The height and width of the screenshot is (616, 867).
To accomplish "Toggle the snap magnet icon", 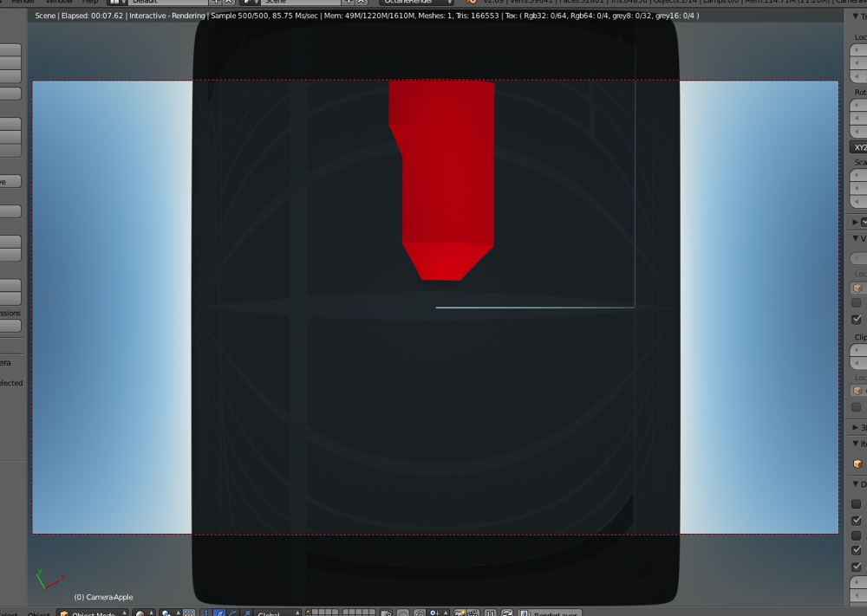I will click(419, 613).
